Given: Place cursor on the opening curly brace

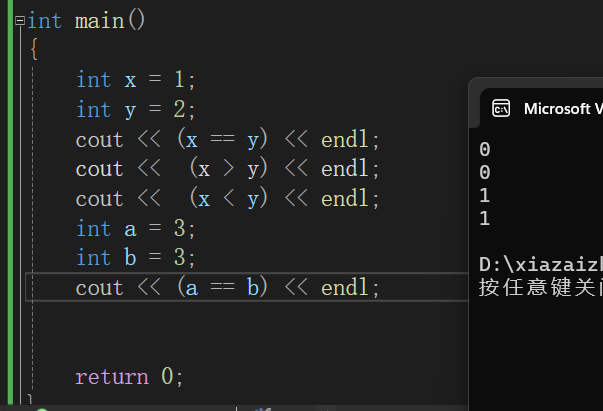Looking at the screenshot, I should tap(34, 49).
